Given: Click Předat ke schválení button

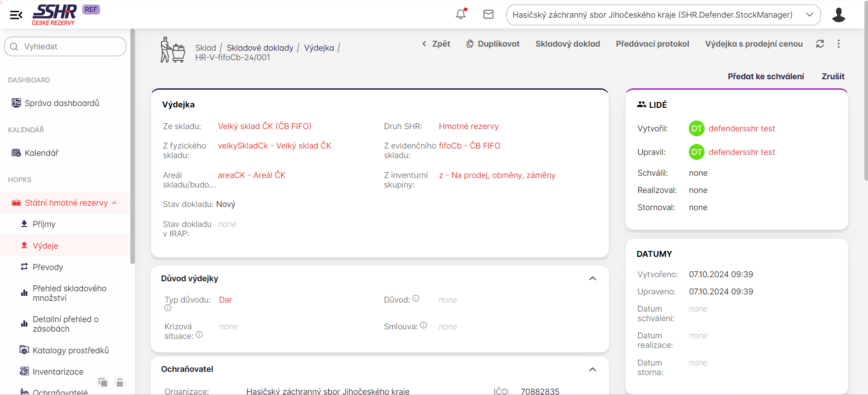Looking at the screenshot, I should [766, 77].
